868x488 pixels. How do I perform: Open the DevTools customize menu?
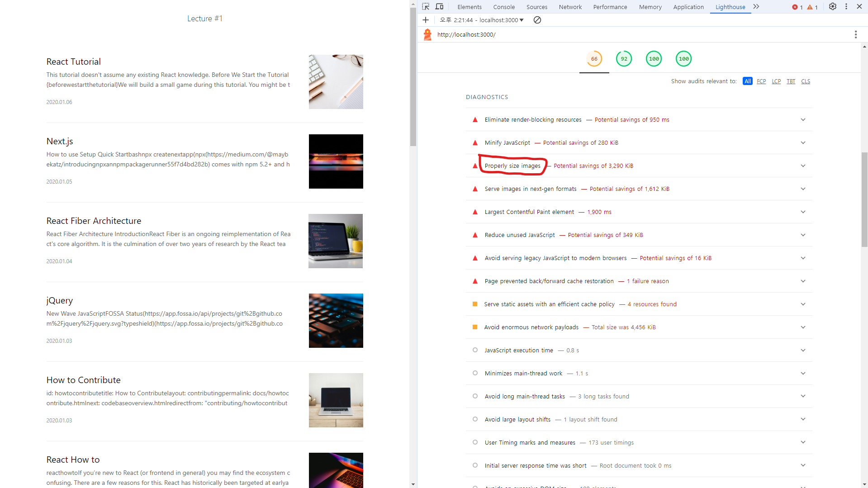(x=846, y=7)
